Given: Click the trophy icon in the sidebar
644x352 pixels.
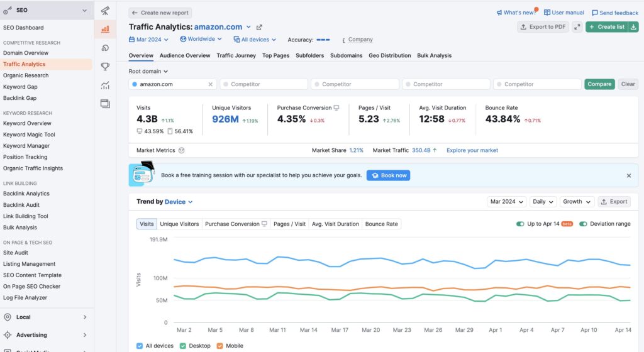Looking at the screenshot, I should 105,66.
